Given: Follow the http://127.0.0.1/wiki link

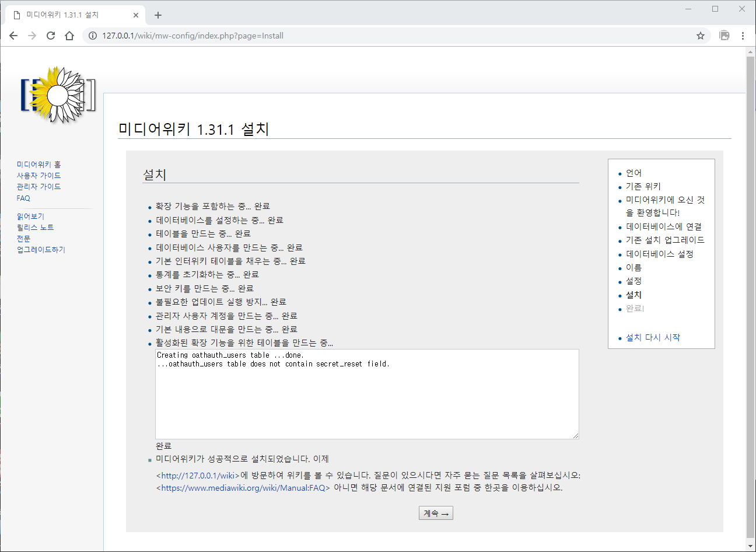Looking at the screenshot, I should [198, 476].
